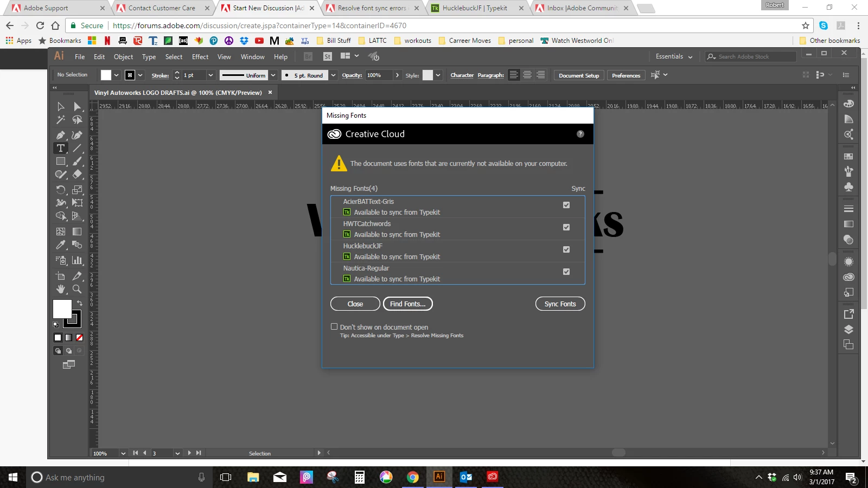Switch to HucklebuckJF Typekit browser tab

(x=475, y=8)
